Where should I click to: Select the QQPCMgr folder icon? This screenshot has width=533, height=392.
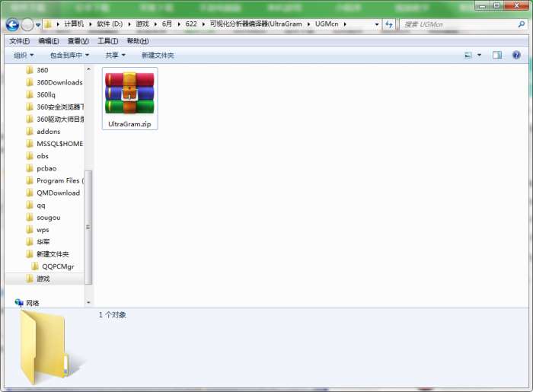(x=34, y=266)
